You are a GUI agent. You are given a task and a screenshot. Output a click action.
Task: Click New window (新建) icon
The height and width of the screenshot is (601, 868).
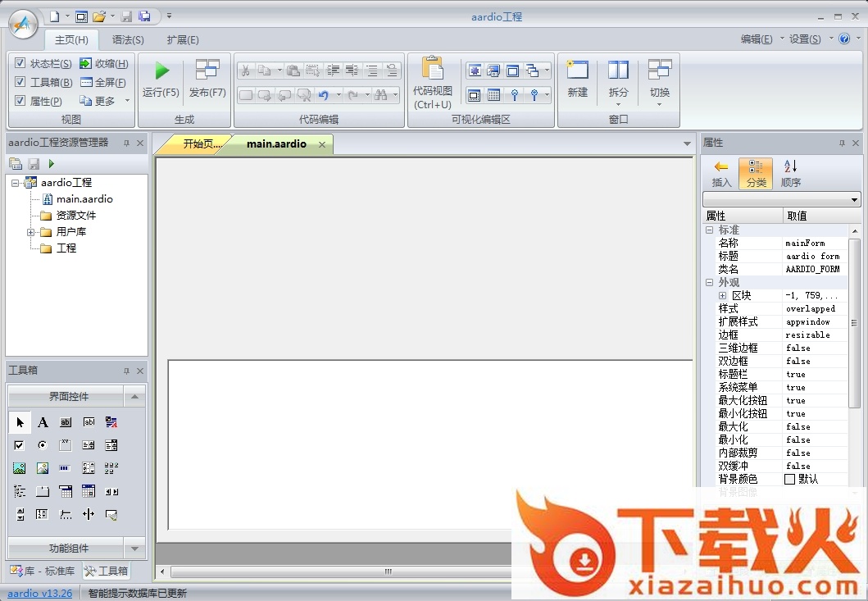pos(577,79)
